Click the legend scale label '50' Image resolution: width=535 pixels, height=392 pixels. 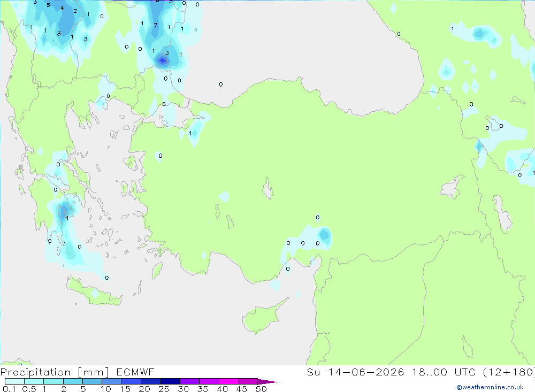click(261, 389)
